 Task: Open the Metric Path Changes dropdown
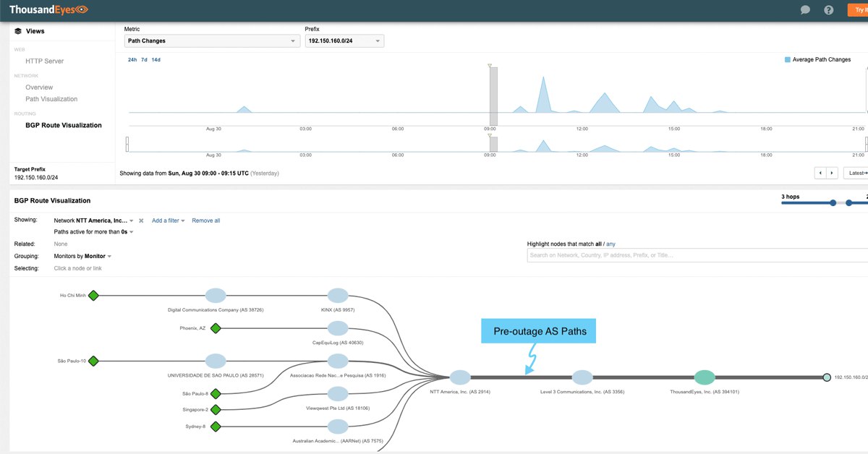[x=212, y=41]
